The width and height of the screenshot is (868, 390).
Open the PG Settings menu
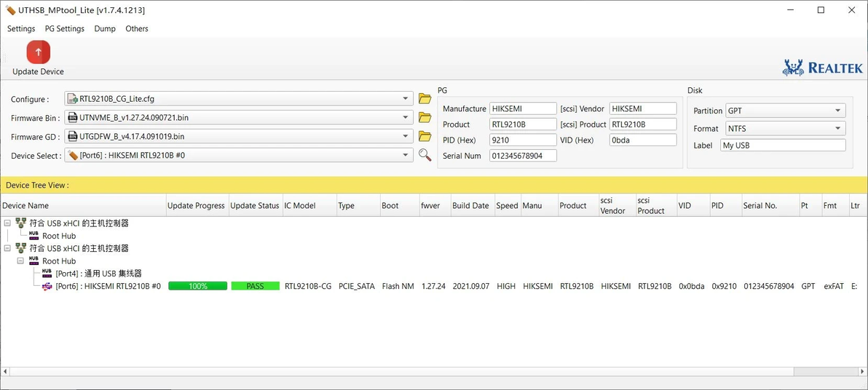(65, 29)
